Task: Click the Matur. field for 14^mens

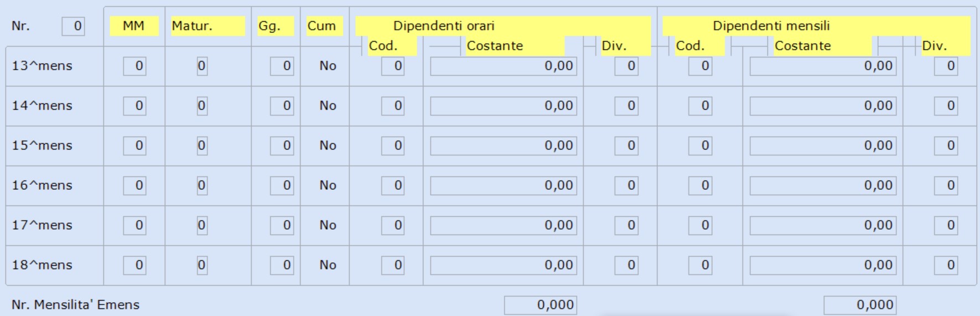Action: [x=202, y=106]
